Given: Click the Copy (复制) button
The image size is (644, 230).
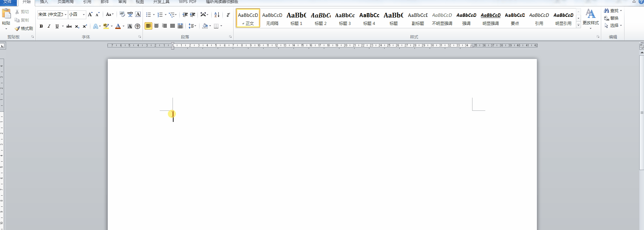Looking at the screenshot, I should [22, 20].
